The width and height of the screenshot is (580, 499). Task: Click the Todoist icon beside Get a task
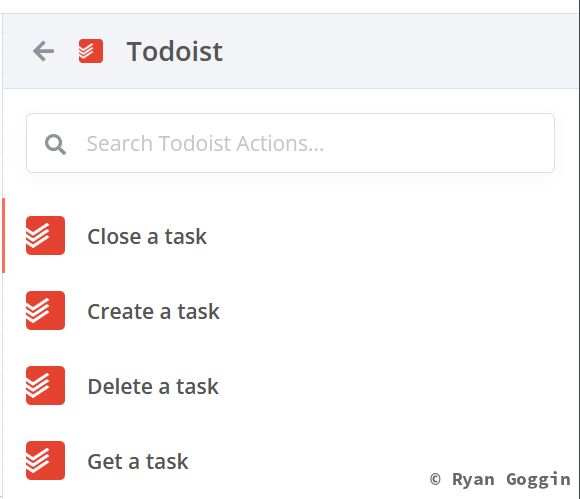45,461
